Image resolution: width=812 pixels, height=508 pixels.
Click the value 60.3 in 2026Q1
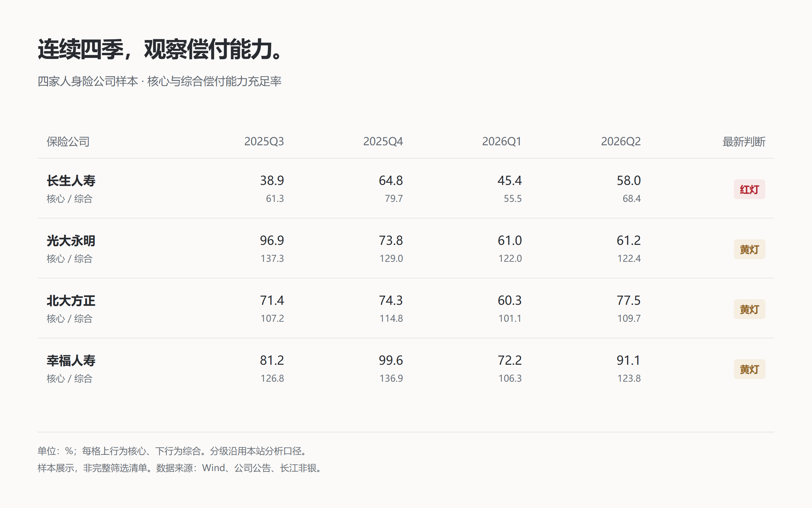coord(510,300)
